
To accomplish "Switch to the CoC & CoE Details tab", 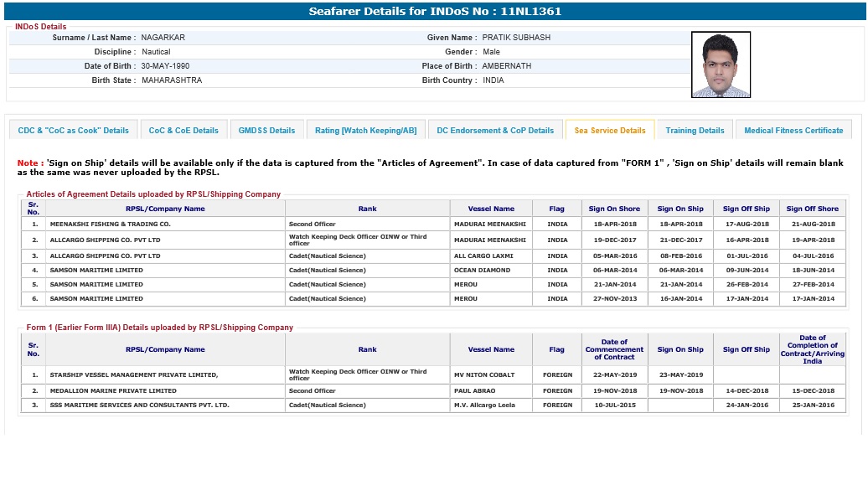I will [x=183, y=131].
